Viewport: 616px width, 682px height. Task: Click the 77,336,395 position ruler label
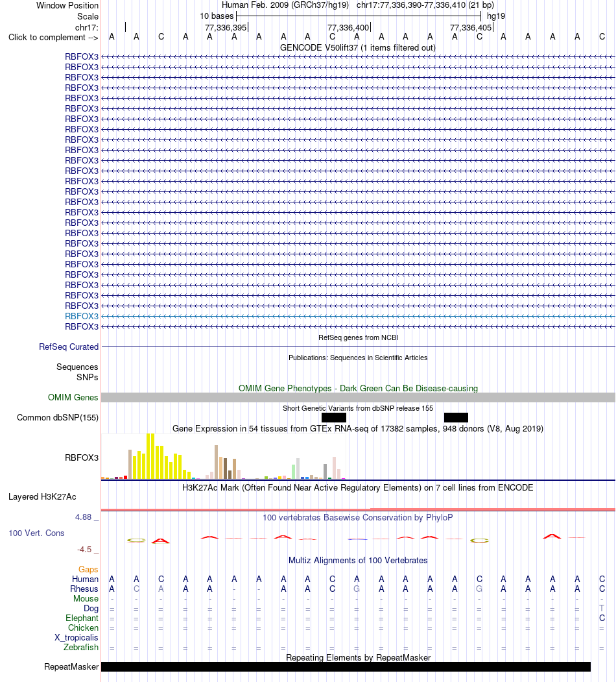(x=226, y=27)
